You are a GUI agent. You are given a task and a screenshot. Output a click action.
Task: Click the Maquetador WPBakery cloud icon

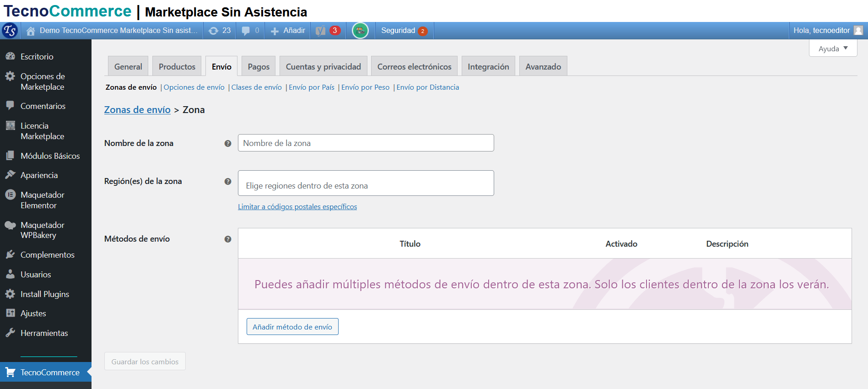10,225
